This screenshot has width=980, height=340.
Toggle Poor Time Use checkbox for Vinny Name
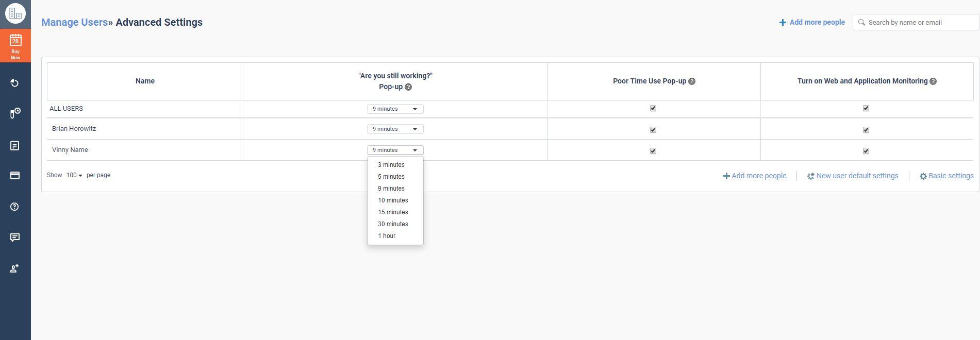click(653, 151)
